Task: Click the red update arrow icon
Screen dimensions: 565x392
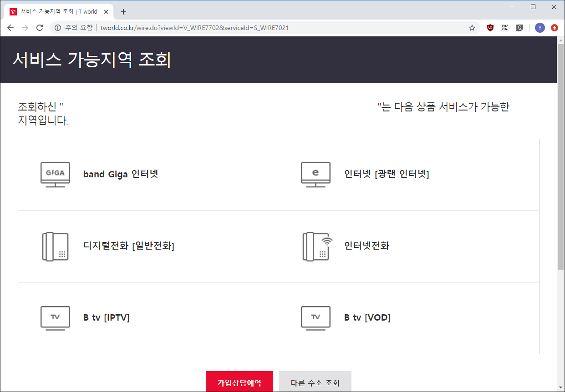Action: [555, 28]
